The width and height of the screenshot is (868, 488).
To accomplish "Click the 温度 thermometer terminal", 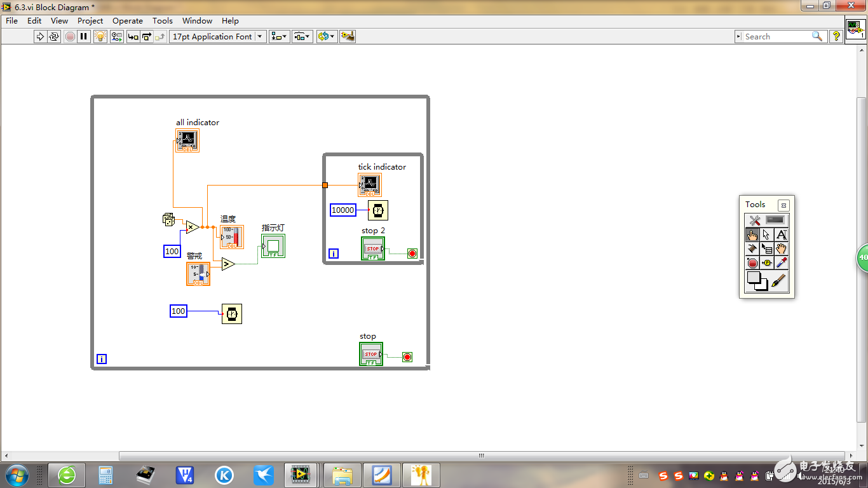I will (232, 237).
